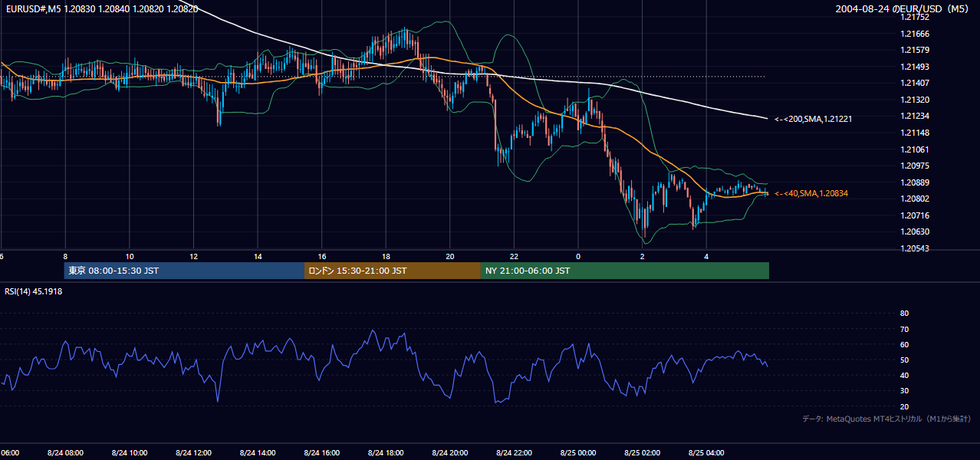Select the NY 21:00-06:00 JST session bar
Image resolution: width=980 pixels, height=460 pixels.
pos(625,271)
